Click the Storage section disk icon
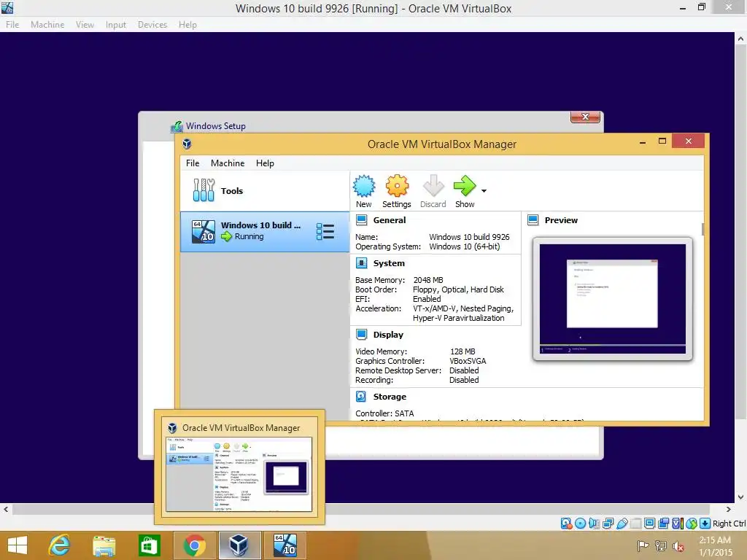747x560 pixels. point(362,397)
